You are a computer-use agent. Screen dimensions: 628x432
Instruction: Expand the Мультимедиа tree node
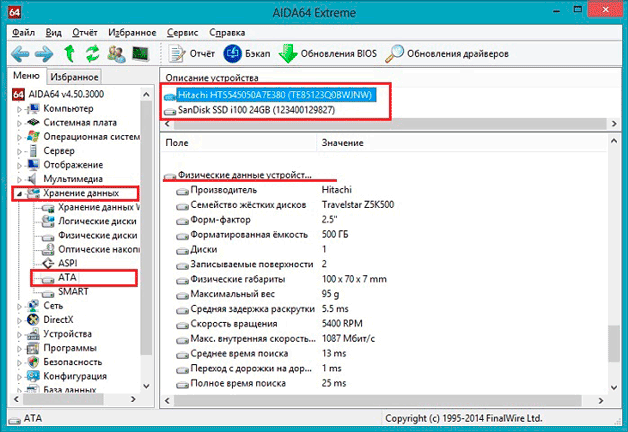(19, 179)
